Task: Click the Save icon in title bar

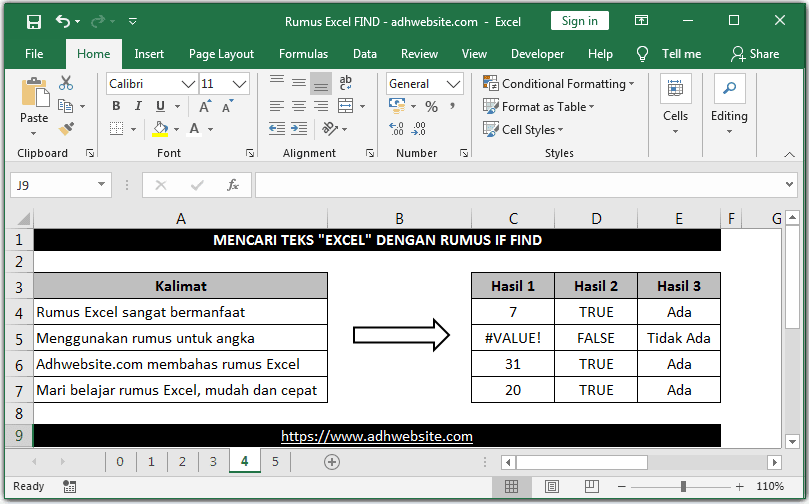Action: [x=34, y=22]
